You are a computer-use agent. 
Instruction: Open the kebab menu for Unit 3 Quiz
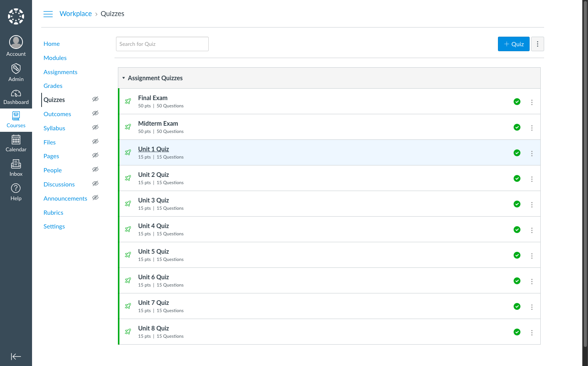[x=532, y=205]
